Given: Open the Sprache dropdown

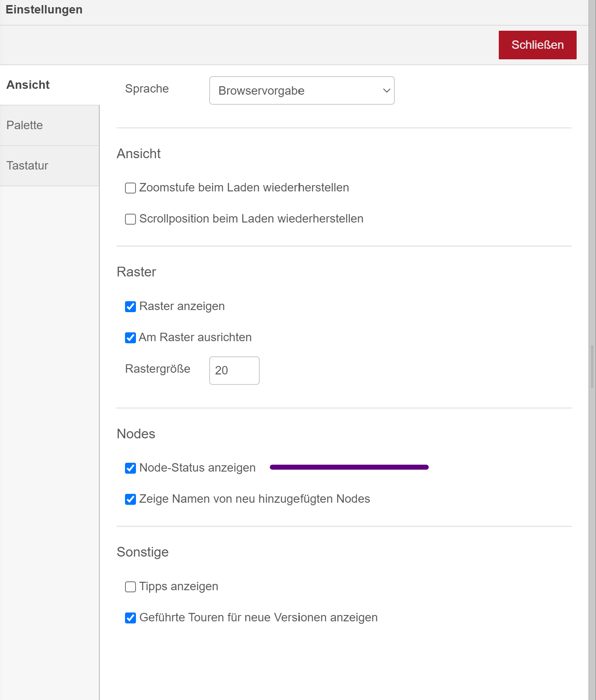Looking at the screenshot, I should [301, 90].
